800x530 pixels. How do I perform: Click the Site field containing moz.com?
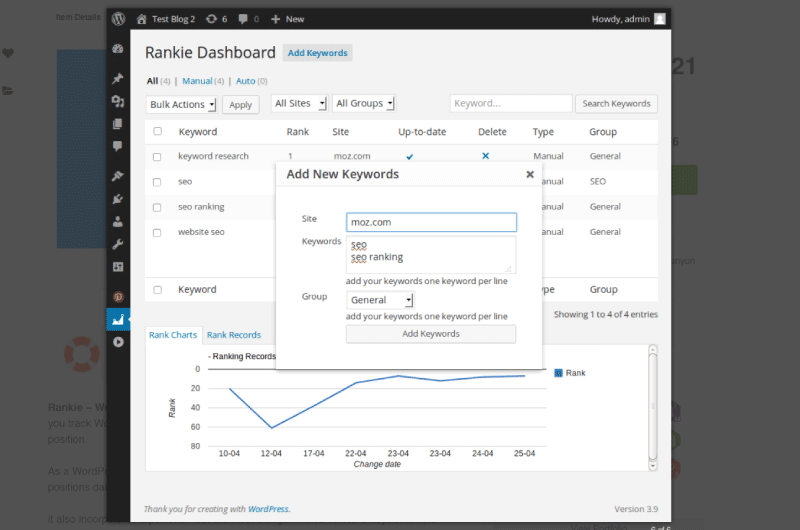(431, 222)
